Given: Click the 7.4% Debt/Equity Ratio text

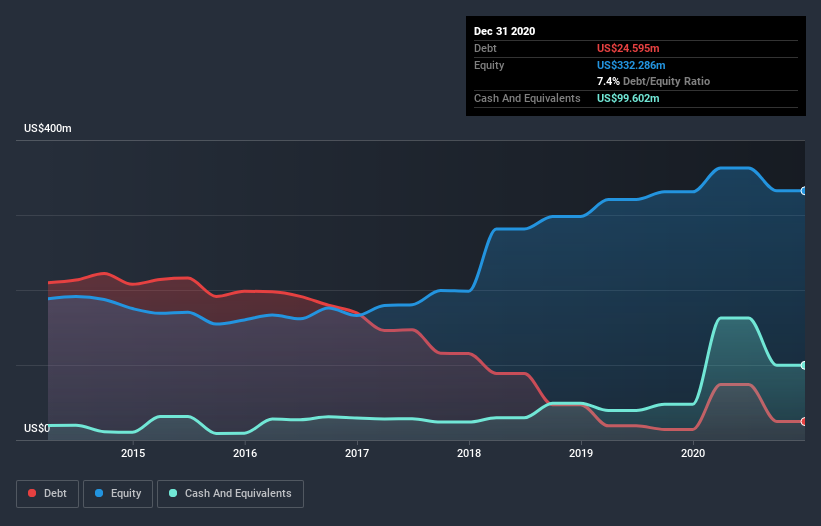Looking at the screenshot, I should (x=653, y=81).
